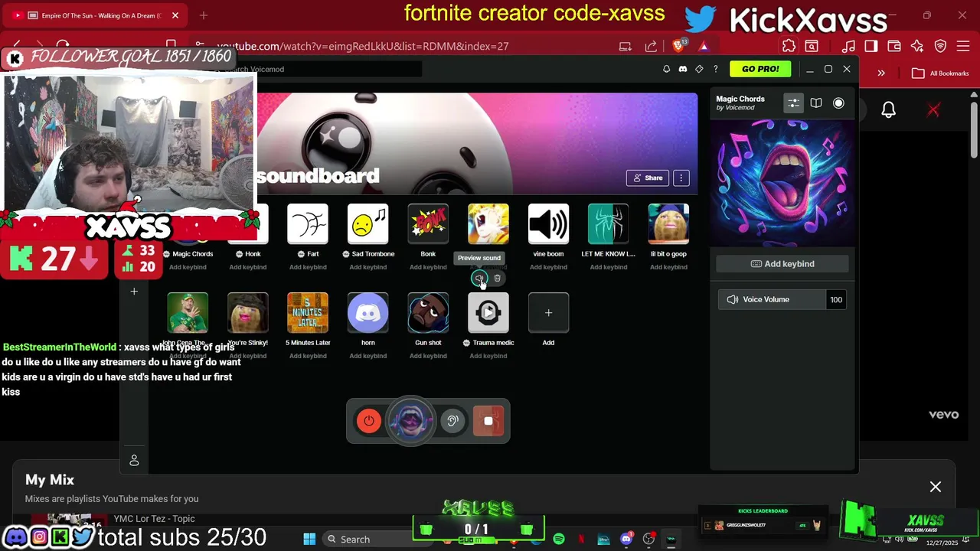980x551 pixels.
Task: Click the GO PRO! button
Action: pos(760,69)
